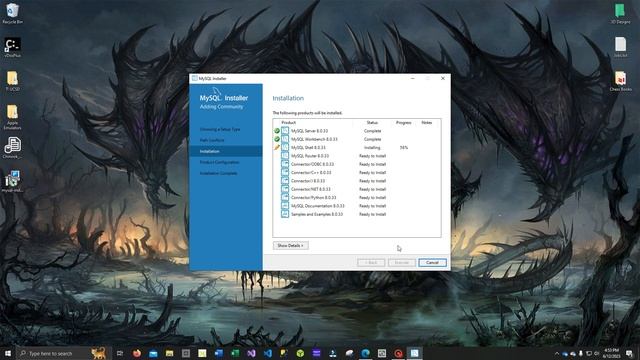Click the Progress column header
Screen dimensions: 640x360
(404, 122)
